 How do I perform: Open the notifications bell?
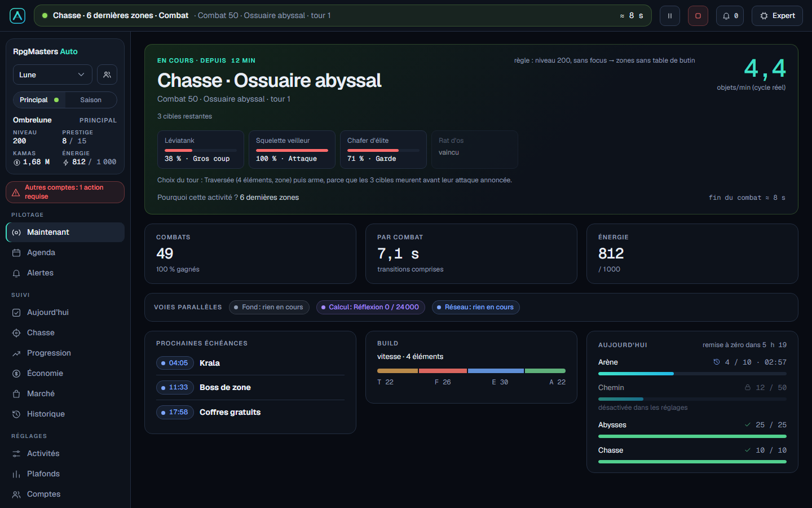[x=730, y=16]
